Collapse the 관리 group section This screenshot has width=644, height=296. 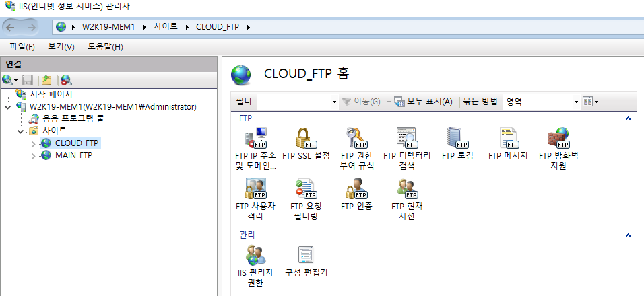tap(628, 235)
